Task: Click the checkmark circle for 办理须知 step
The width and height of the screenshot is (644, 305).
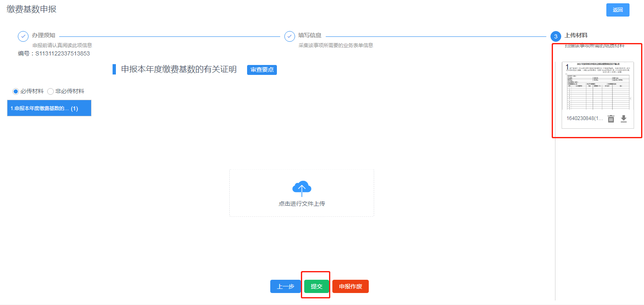Action: 23,36
